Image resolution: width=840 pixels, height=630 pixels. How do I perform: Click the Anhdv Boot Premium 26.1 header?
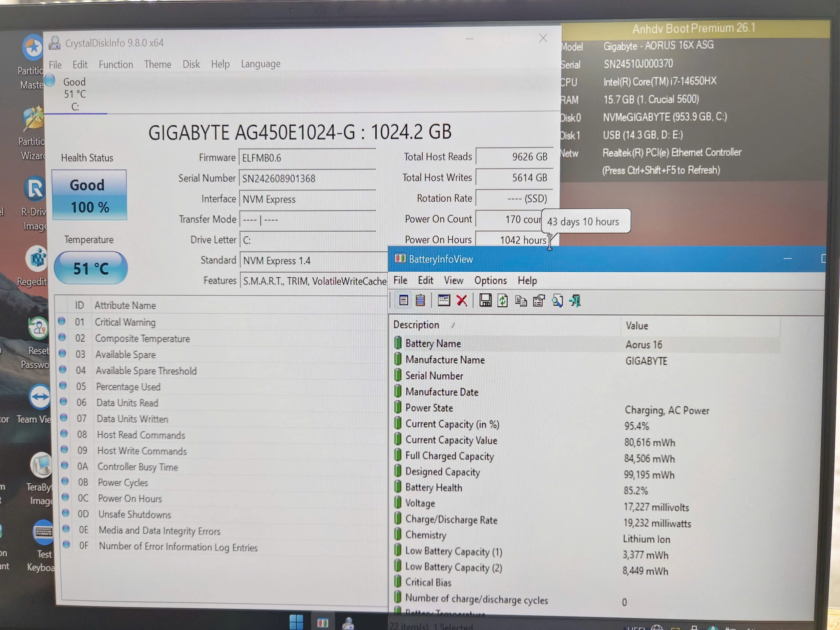694,28
